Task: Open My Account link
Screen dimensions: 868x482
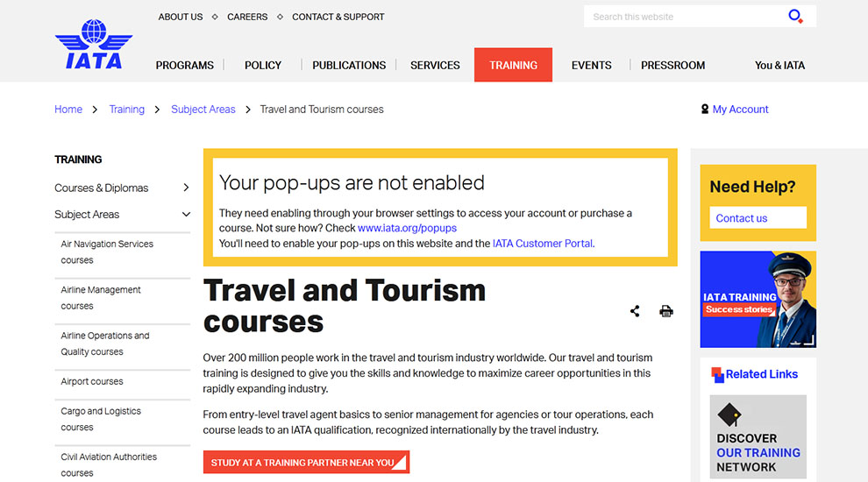Action: click(740, 109)
